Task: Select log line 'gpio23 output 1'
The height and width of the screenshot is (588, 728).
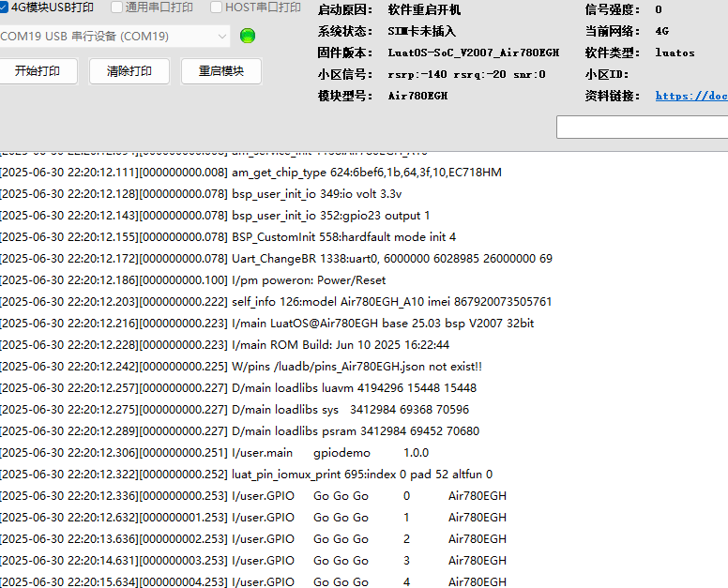Action: [215, 216]
